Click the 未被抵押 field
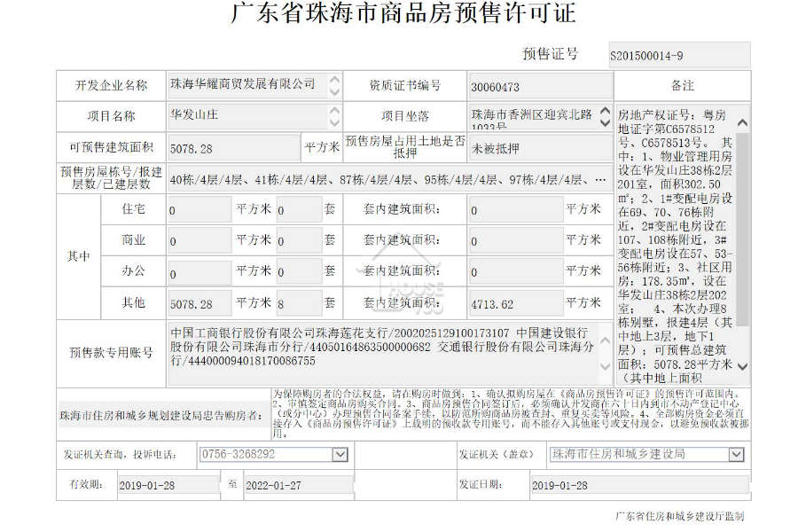Image resolution: width=798 pixels, height=532 pixels. pyautogui.click(x=540, y=149)
